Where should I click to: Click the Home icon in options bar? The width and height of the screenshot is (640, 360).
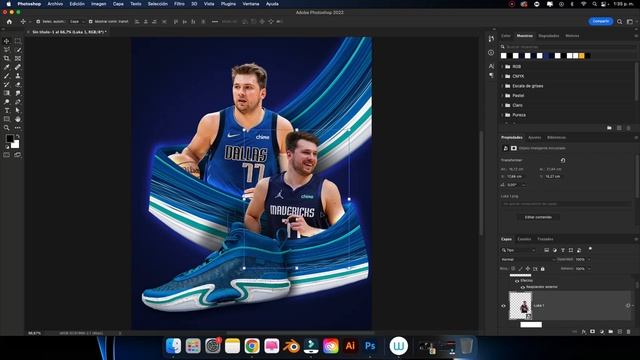[9, 22]
